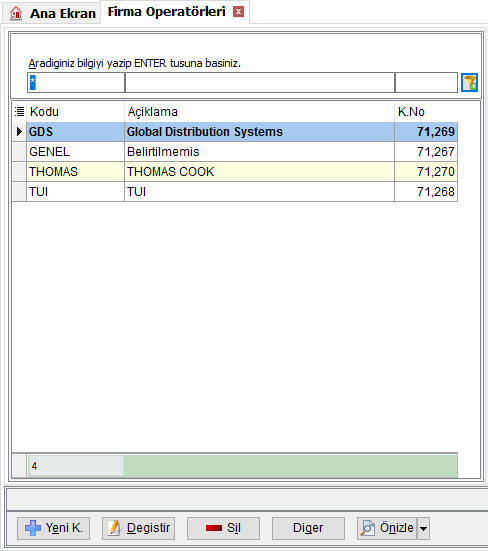Click the K.No search input field
The height and width of the screenshot is (551, 488).
pyautogui.click(x=426, y=83)
